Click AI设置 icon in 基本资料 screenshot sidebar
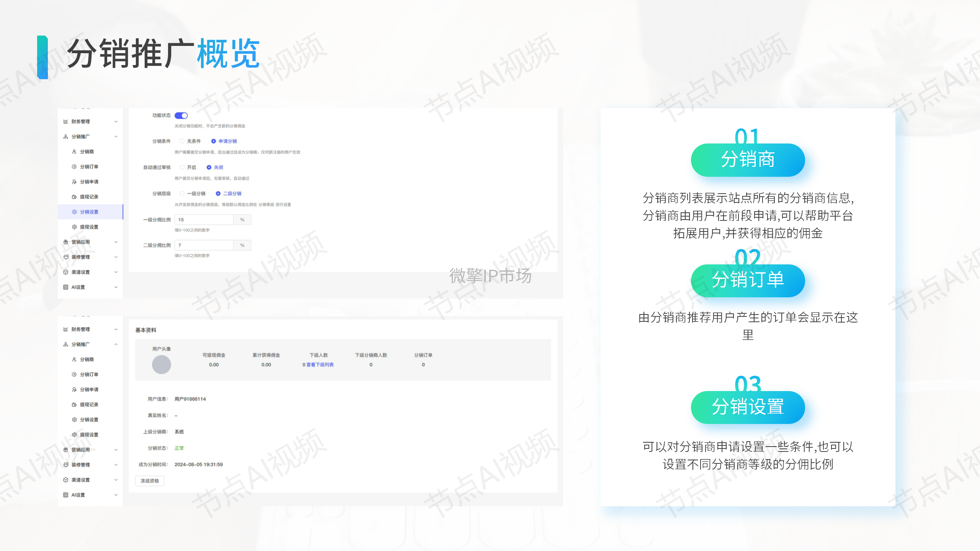 (x=65, y=495)
